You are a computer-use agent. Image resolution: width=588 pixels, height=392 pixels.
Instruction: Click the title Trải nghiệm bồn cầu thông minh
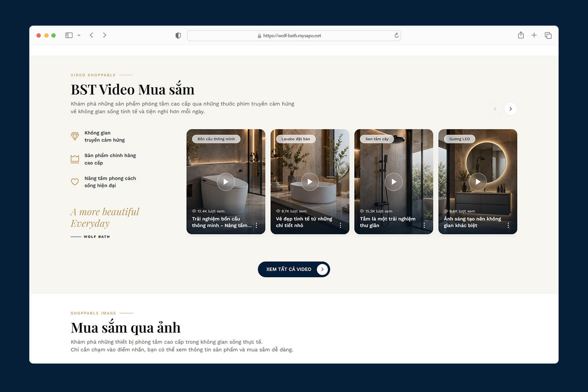coord(221,222)
